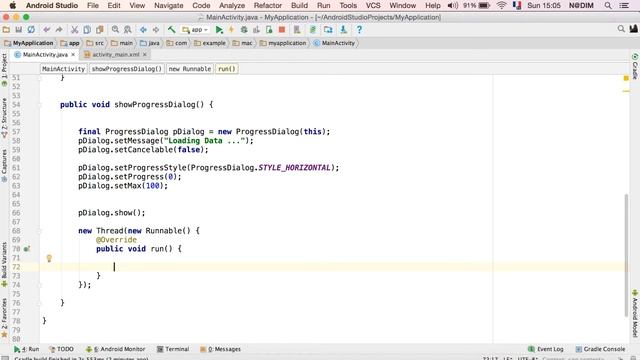
Task: Open the Android Monitor tool window
Action: 116,349
